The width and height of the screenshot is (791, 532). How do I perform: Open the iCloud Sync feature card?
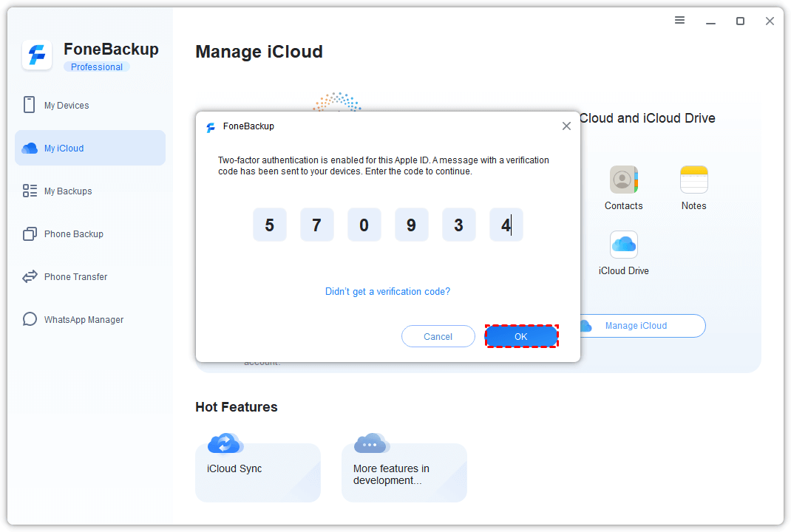[258, 472]
